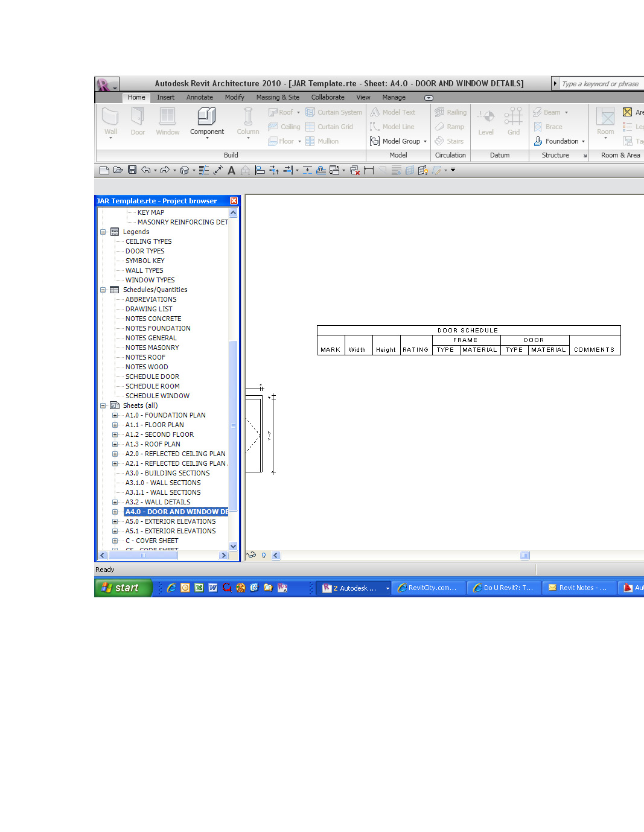Open the Revit application menu button
644x832 pixels.
click(x=107, y=84)
